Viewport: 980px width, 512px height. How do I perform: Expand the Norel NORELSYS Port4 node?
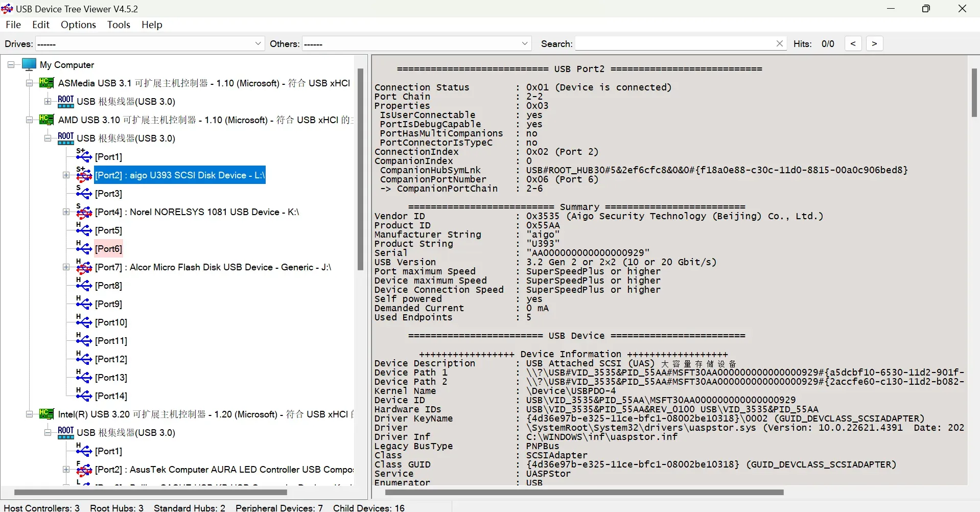tap(66, 212)
